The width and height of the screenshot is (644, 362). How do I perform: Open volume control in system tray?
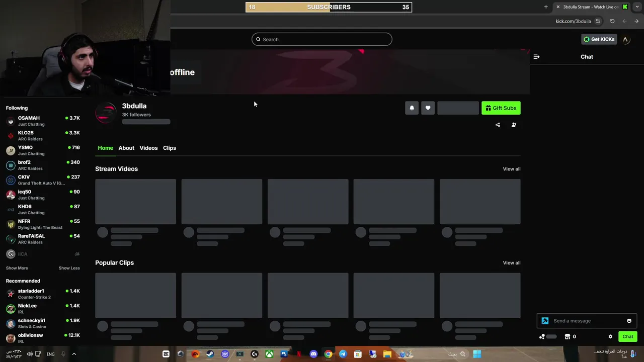[30, 354]
